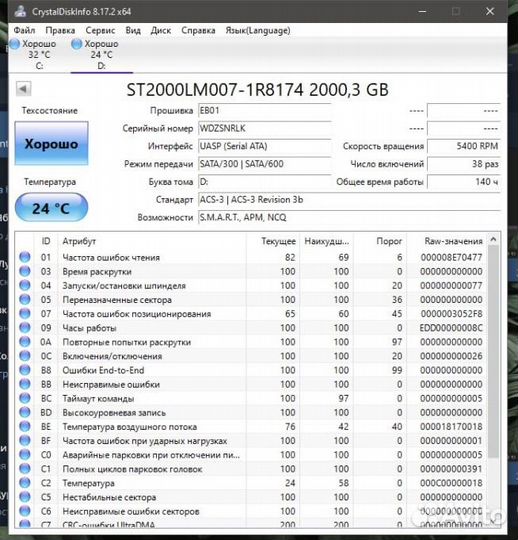Click the 24 °C temperature button
Image resolution: width=518 pixels, height=540 pixels.
click(51, 208)
